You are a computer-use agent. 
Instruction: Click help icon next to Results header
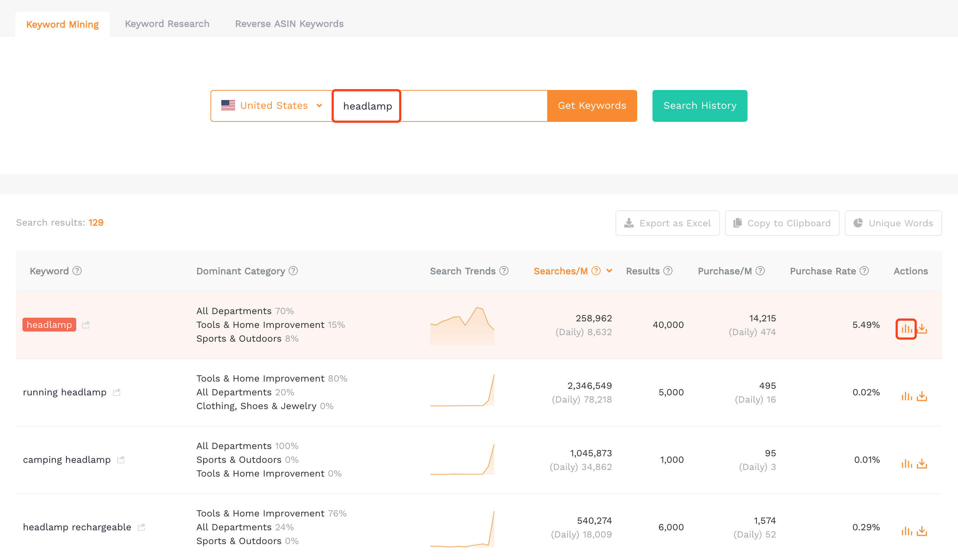pyautogui.click(x=668, y=271)
